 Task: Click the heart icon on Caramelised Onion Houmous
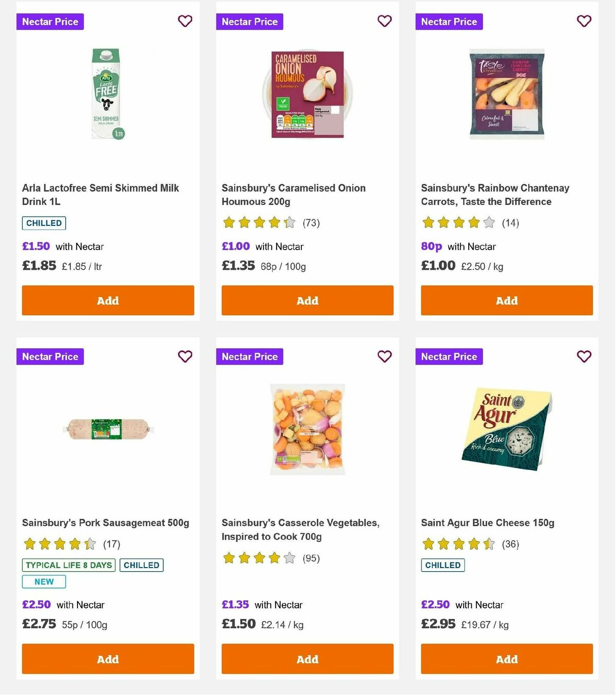(x=384, y=21)
